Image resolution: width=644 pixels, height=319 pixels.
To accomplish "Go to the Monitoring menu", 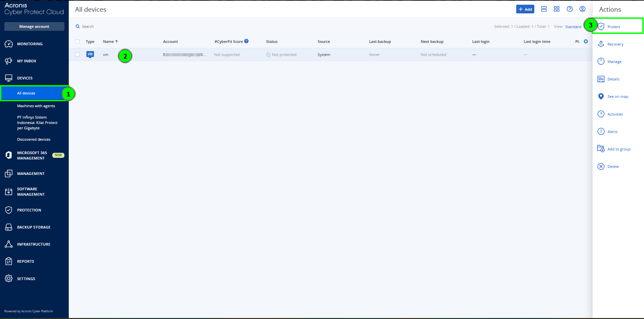I will 30,44.
